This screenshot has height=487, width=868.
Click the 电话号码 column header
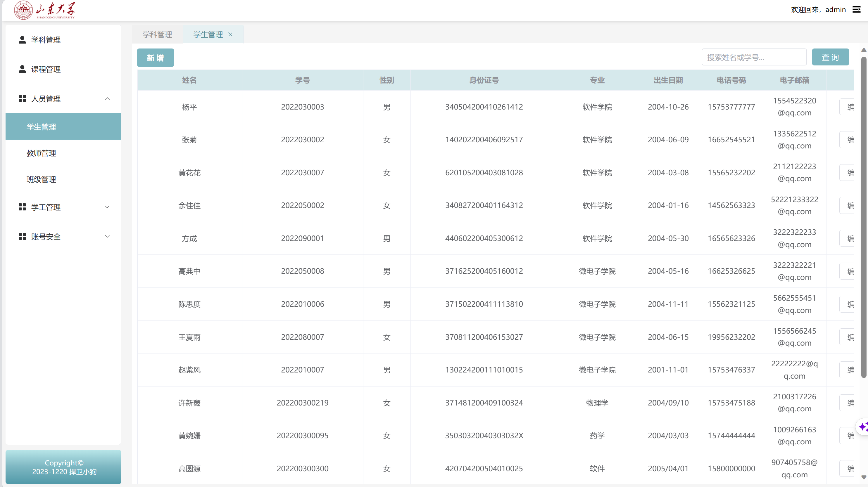[x=731, y=80]
